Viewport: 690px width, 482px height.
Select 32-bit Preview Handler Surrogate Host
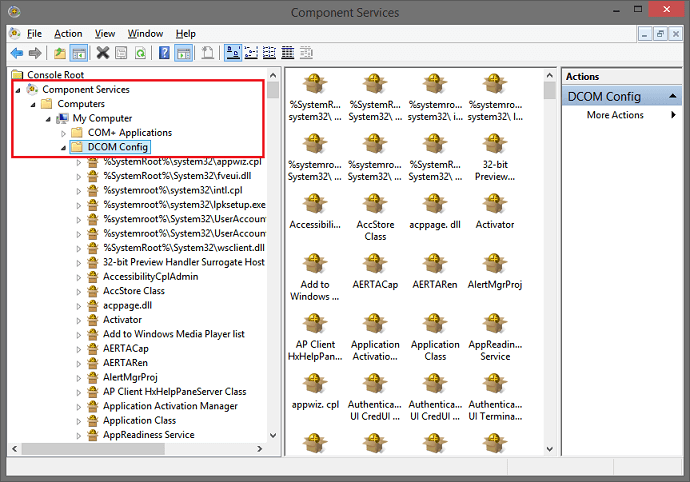(x=184, y=262)
